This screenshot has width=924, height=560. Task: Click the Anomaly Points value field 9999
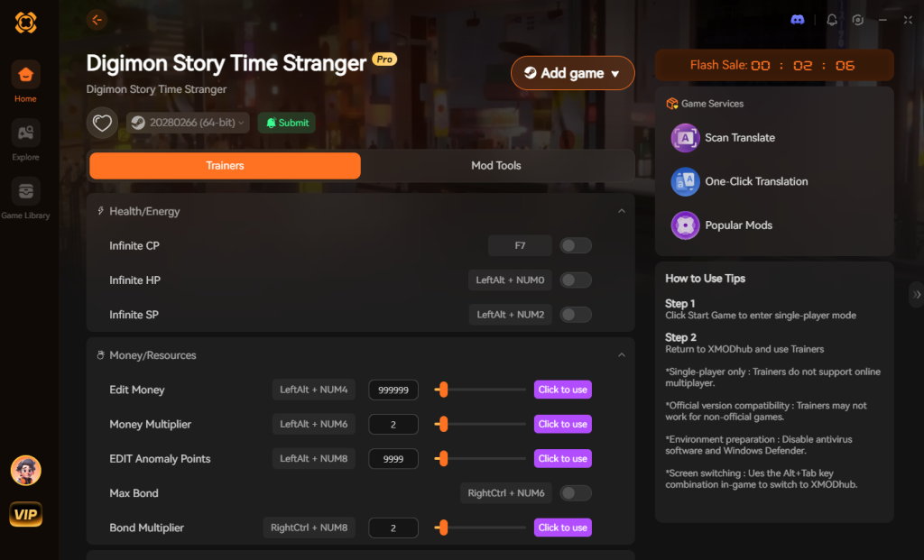pos(393,459)
